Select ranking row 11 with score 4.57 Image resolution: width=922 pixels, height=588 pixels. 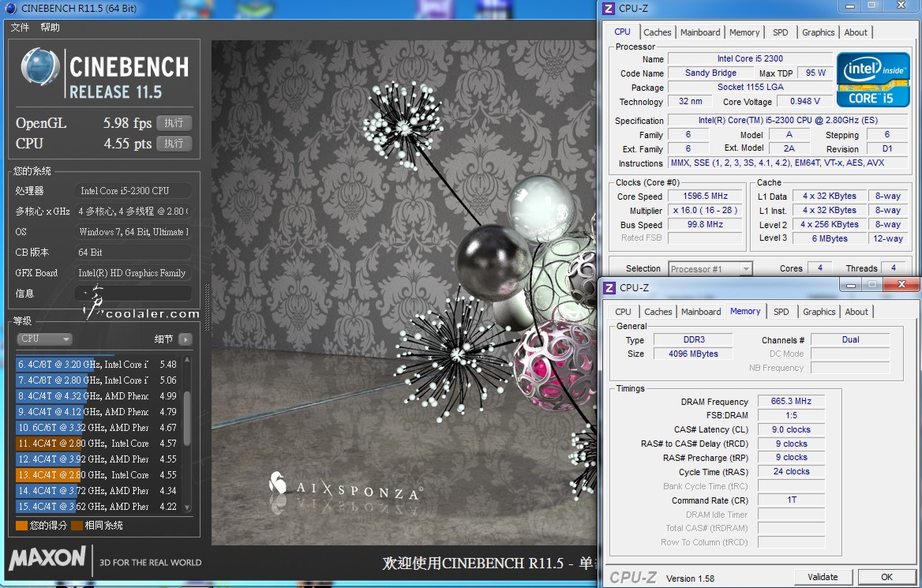[98, 444]
